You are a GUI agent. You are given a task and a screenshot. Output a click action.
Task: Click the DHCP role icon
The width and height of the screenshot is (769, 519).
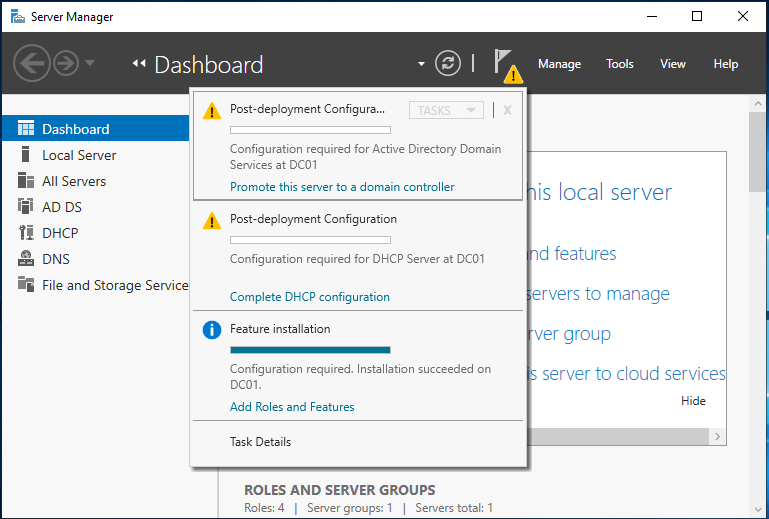pos(26,232)
